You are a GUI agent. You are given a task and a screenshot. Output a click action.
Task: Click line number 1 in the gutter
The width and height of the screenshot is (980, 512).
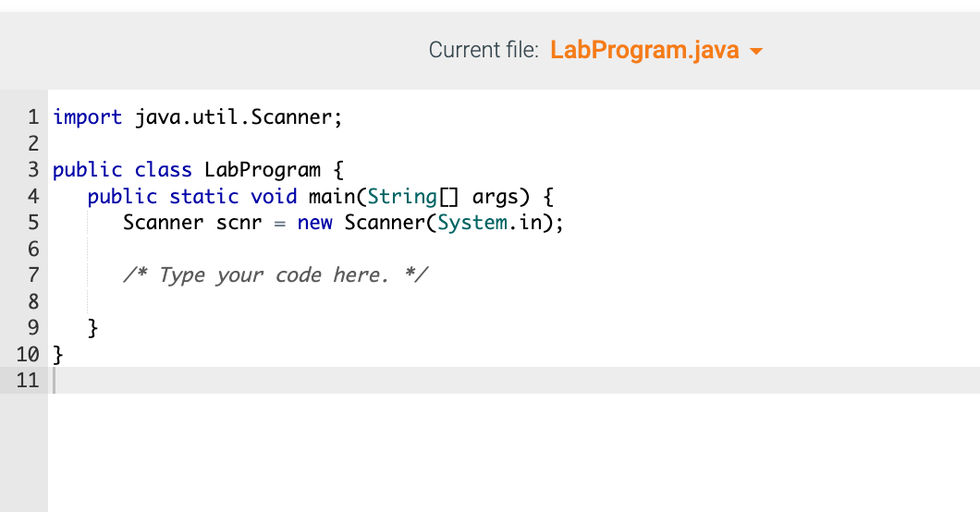(33, 116)
